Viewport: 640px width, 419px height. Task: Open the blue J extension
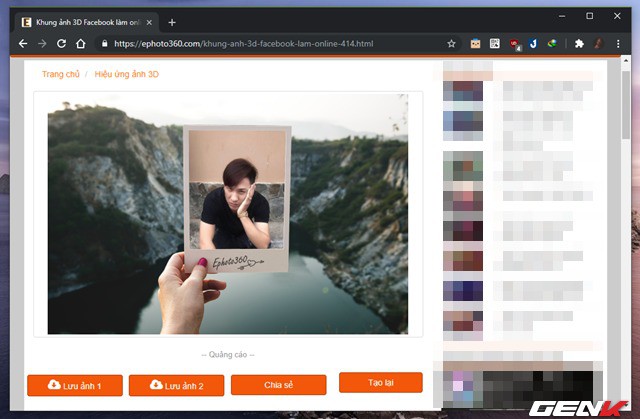[533, 44]
